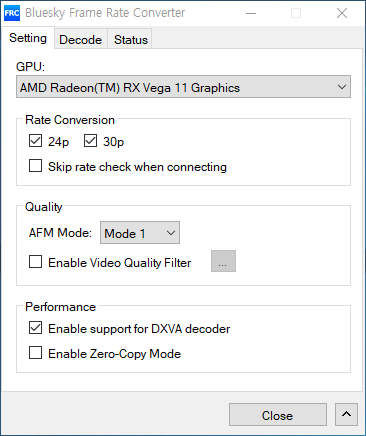Enable Skip rate check when connecting
This screenshot has width=366, height=436.
[35, 166]
